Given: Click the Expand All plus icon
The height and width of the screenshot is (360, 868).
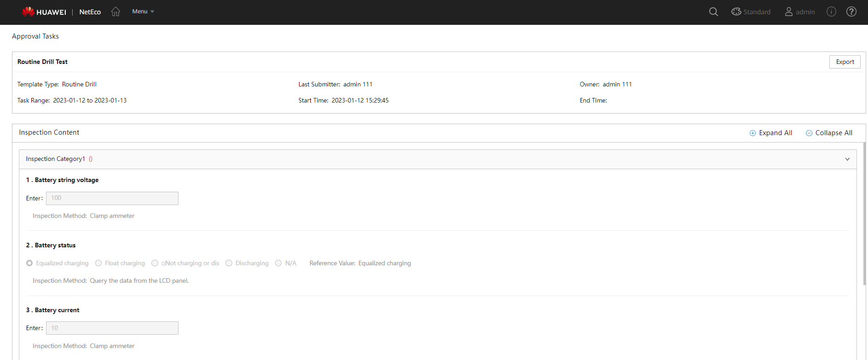Looking at the screenshot, I should pos(753,133).
